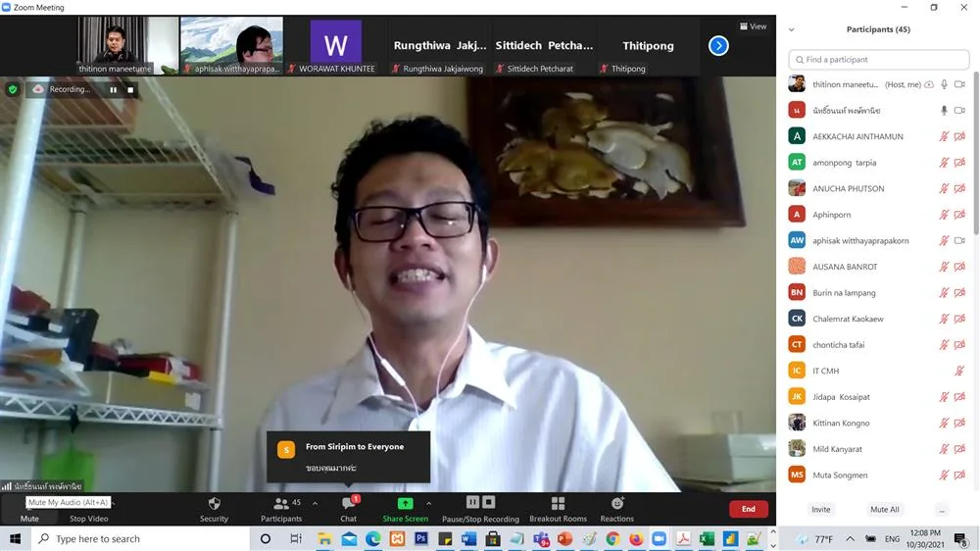Open Excel from the taskbar
The height and width of the screenshot is (551, 980).
click(707, 538)
